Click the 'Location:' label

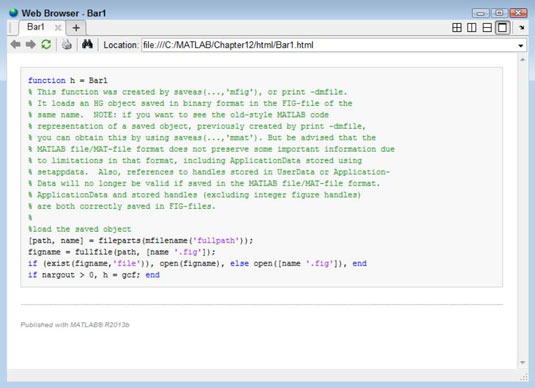[121, 45]
